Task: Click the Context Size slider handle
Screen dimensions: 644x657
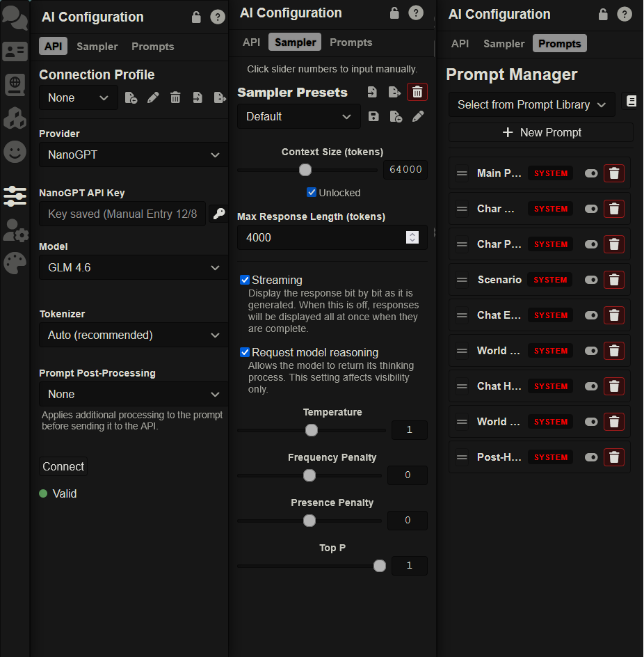Action: (x=305, y=170)
